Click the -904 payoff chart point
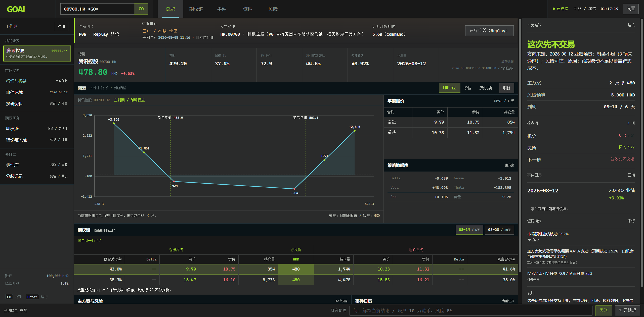The width and height of the screenshot is (644, 317). click(294, 189)
